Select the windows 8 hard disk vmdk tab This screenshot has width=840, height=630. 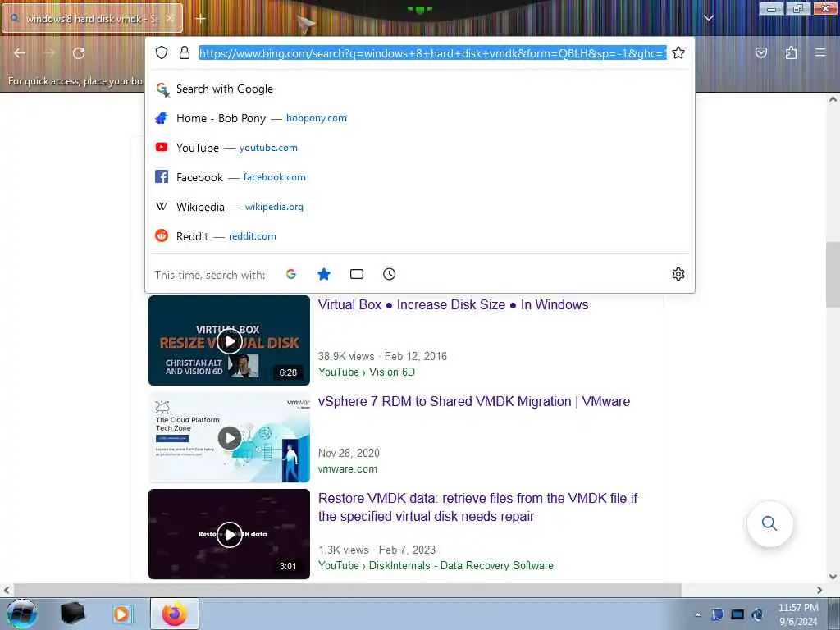[92, 18]
